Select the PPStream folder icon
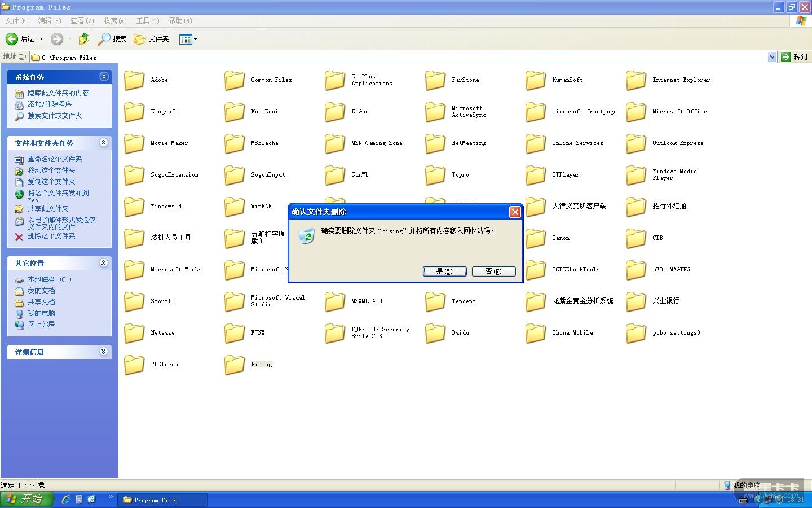Viewport: 812px width, 508px height. click(x=134, y=365)
